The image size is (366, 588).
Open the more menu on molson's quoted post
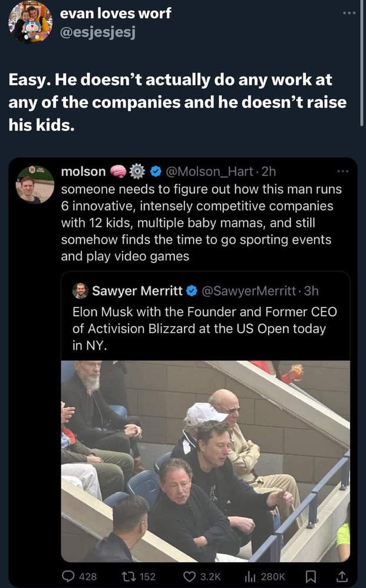[342, 171]
